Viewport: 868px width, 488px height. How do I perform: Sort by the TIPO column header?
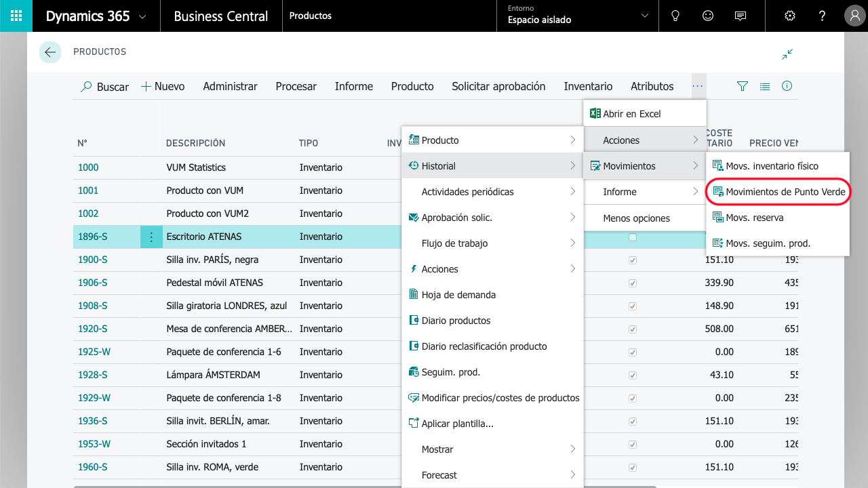tap(309, 143)
